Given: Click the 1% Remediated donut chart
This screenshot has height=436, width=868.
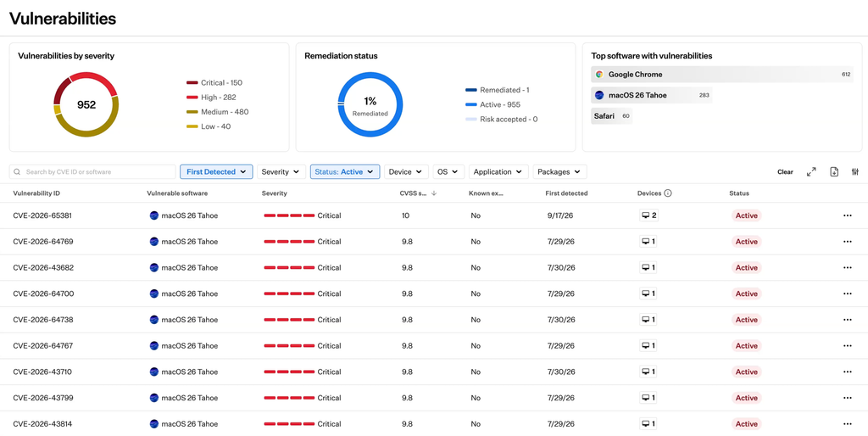Looking at the screenshot, I should click(x=370, y=104).
